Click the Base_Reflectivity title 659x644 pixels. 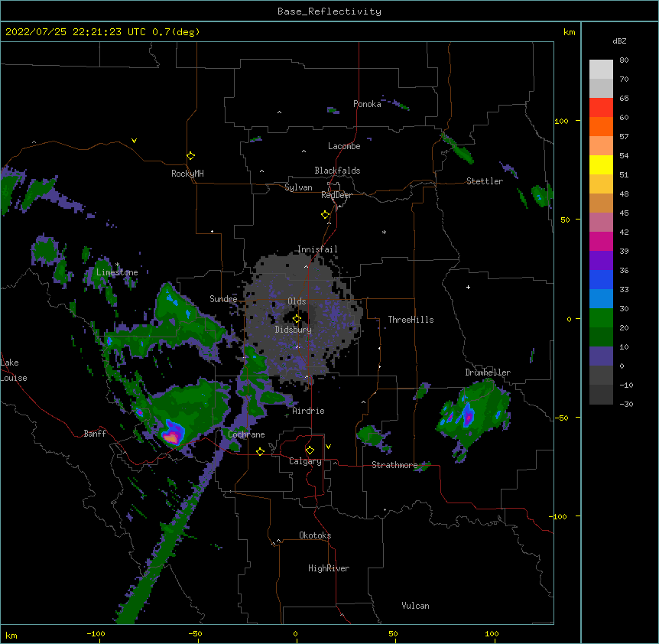tap(329, 11)
